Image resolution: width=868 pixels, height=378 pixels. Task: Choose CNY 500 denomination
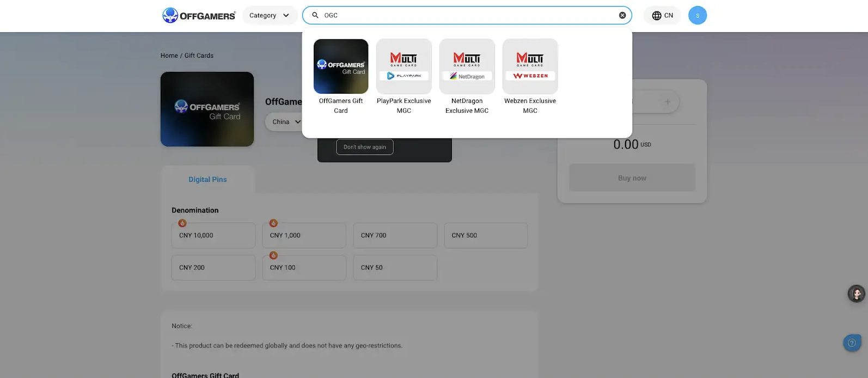[486, 235]
